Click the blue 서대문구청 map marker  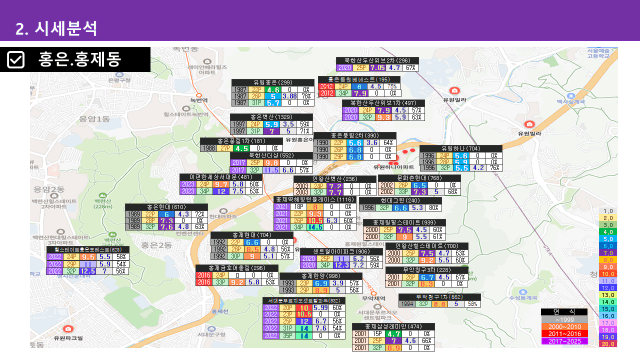(211, 329)
